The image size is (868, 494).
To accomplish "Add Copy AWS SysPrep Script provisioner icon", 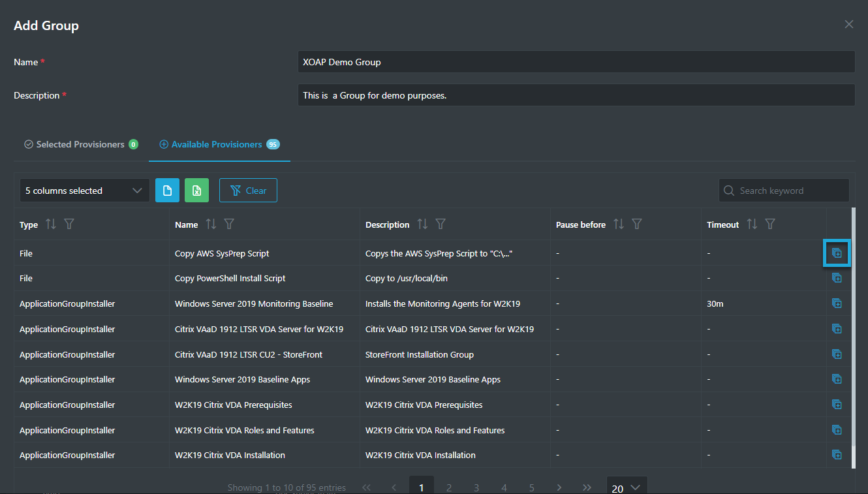I will [837, 253].
